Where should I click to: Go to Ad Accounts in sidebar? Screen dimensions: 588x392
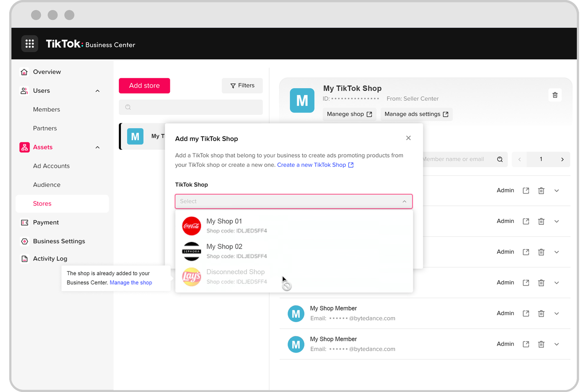coord(51,166)
